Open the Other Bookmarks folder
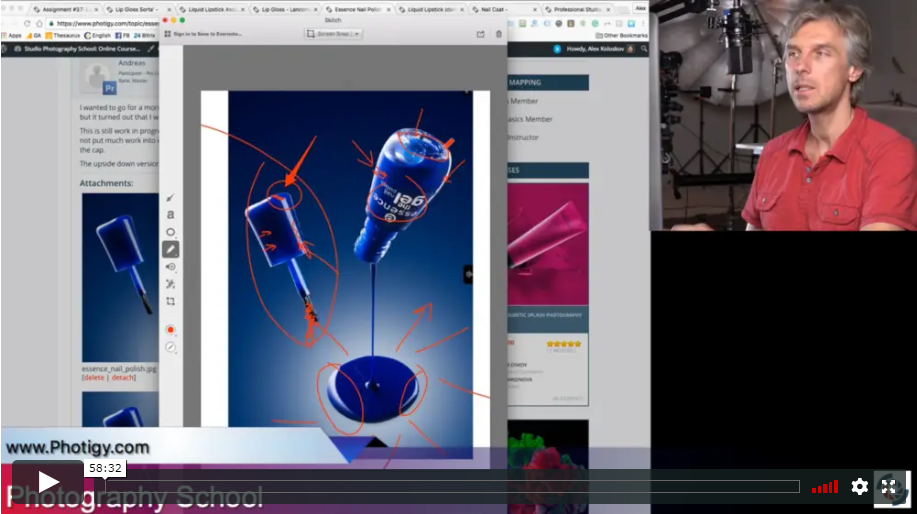 coord(621,36)
